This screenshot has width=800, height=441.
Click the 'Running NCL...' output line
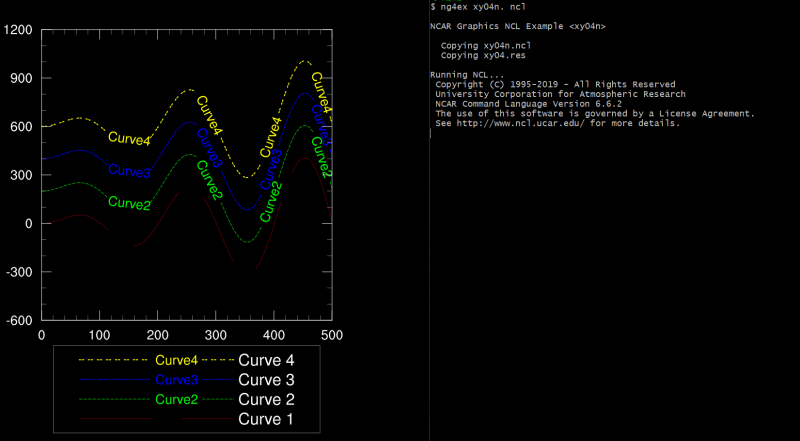point(468,75)
